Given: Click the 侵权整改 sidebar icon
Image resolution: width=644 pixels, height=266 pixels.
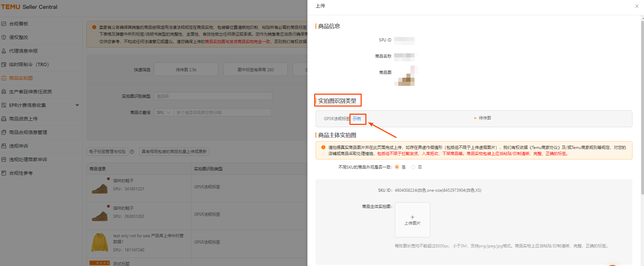Looking at the screenshot, I should coord(4,37).
